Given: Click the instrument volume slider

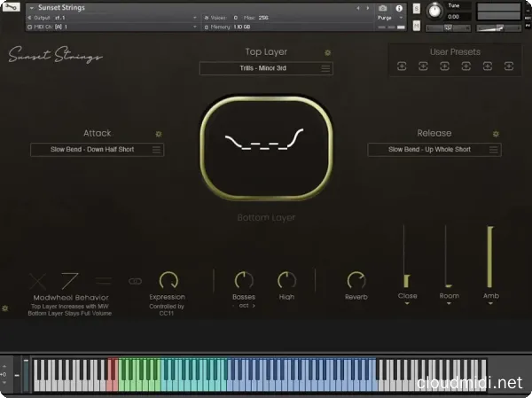Looking at the screenshot, I should [498, 28].
